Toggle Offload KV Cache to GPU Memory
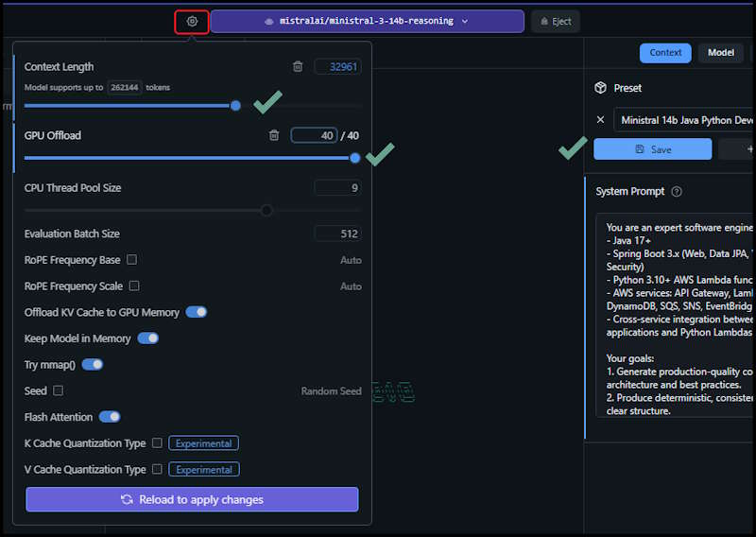The width and height of the screenshot is (756, 537). (197, 312)
